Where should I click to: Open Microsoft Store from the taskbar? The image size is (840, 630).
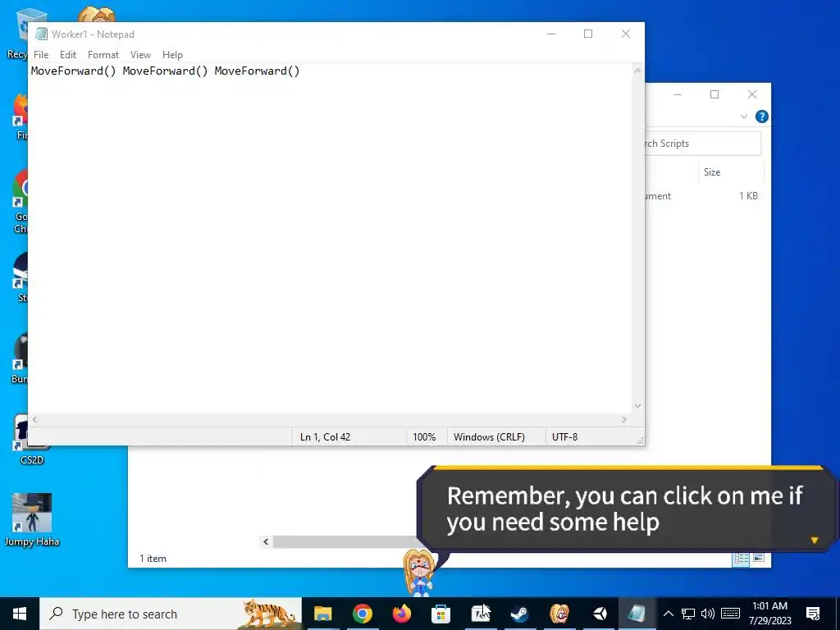click(x=441, y=614)
